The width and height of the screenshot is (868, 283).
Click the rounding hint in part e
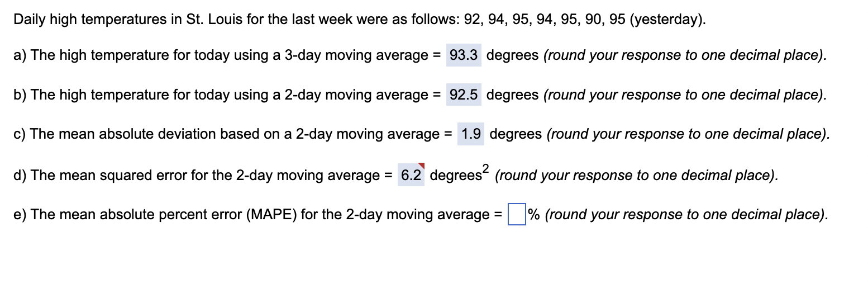pyautogui.click(x=686, y=215)
